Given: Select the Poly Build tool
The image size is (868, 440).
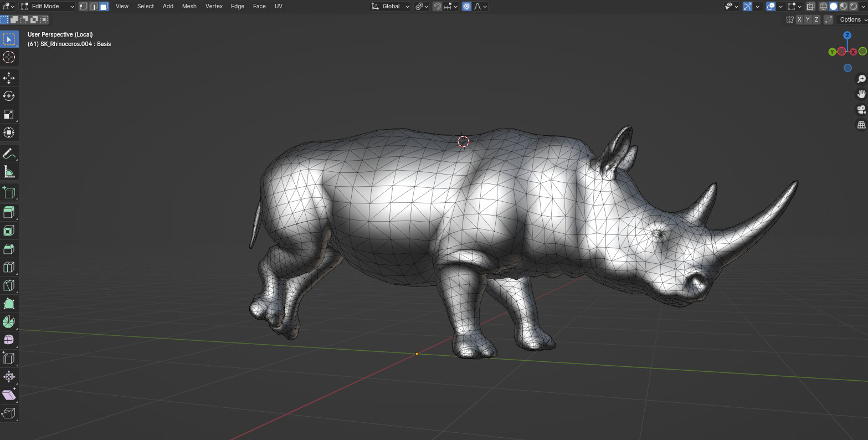Looking at the screenshot, I should pyautogui.click(x=9, y=304).
